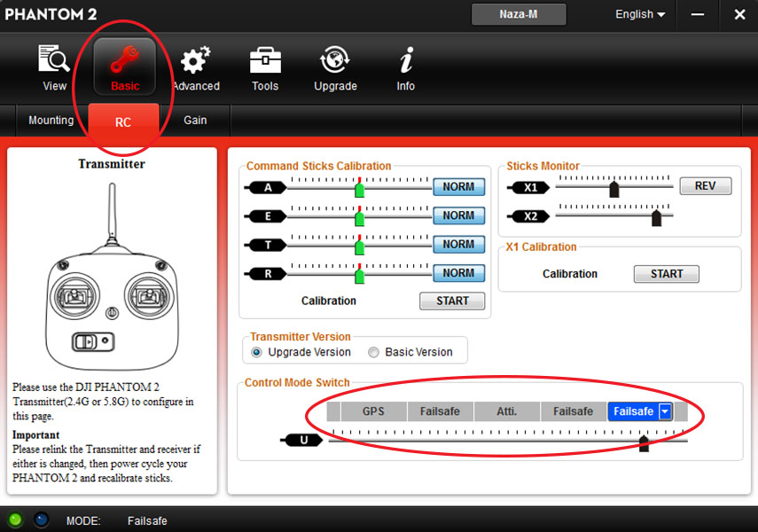
Task: Click the A channel label badge
Action: pyautogui.click(x=265, y=187)
